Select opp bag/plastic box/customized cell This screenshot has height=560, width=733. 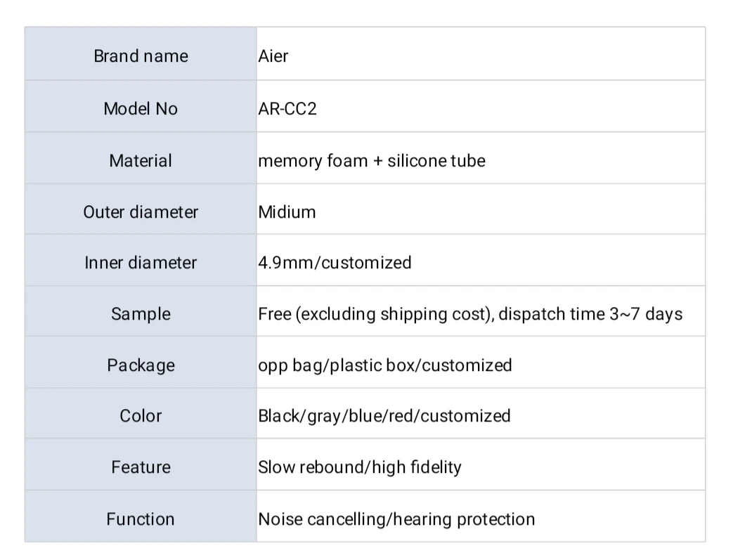pos(481,363)
